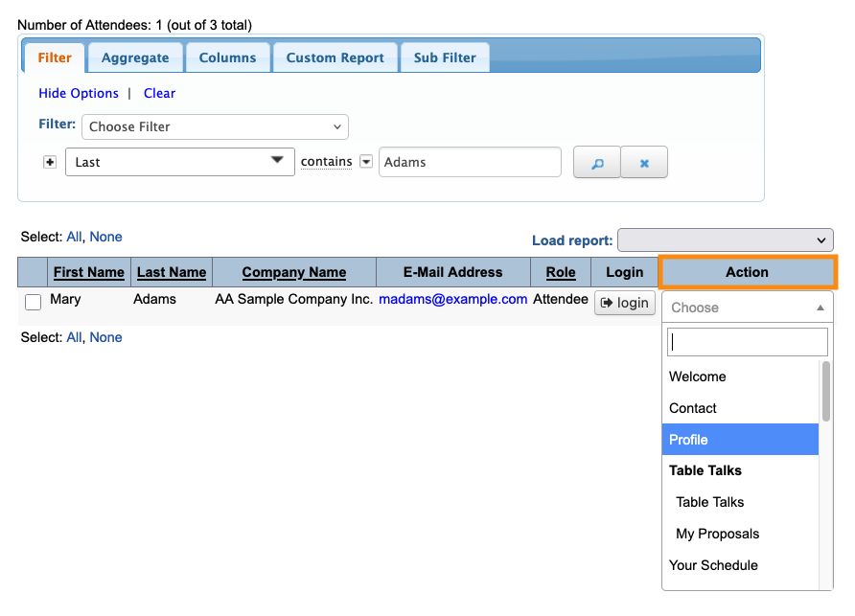
Task: Sort by Company Name column header
Action: click(x=294, y=272)
